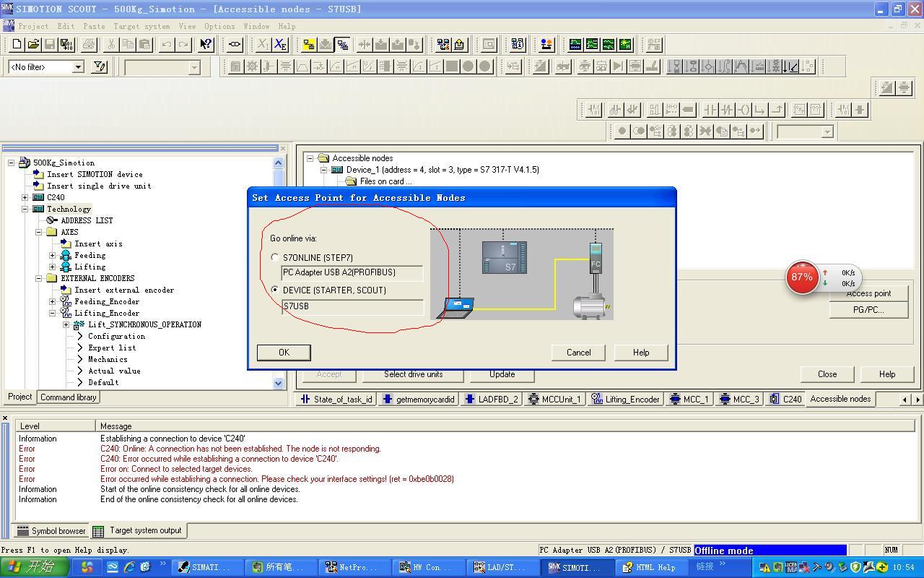Click the Lift_SYNCHRONOUS_OPERATION object icon
The image size is (924, 578).
pyautogui.click(x=79, y=324)
